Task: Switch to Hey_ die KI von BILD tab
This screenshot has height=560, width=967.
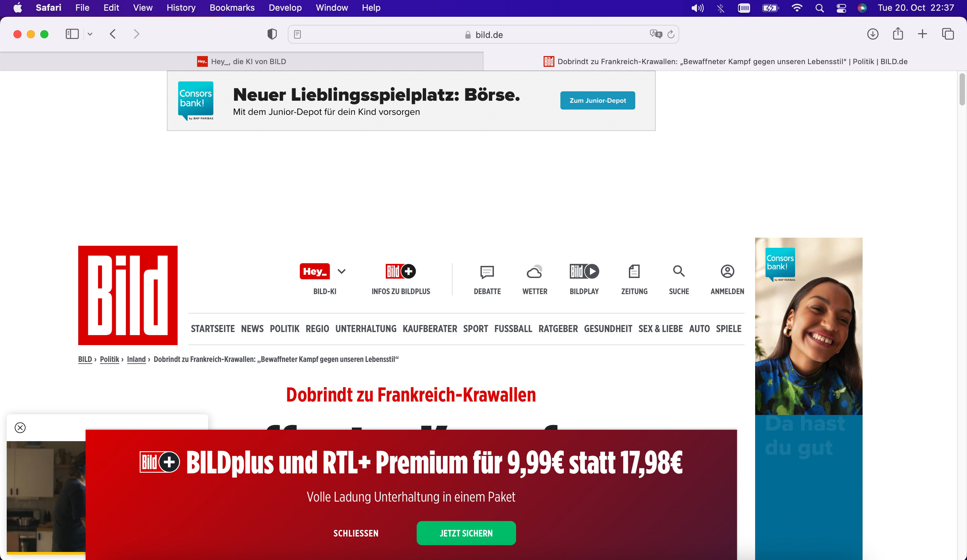Action: [x=241, y=61]
